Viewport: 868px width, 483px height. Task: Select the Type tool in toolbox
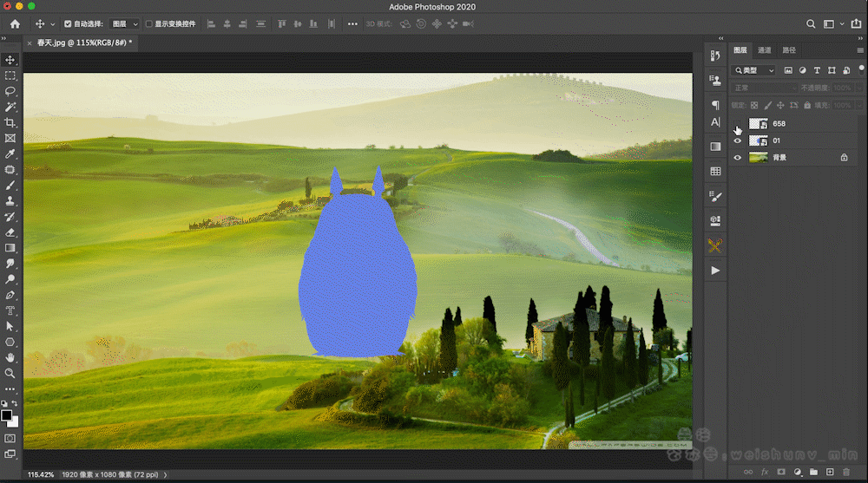point(10,310)
